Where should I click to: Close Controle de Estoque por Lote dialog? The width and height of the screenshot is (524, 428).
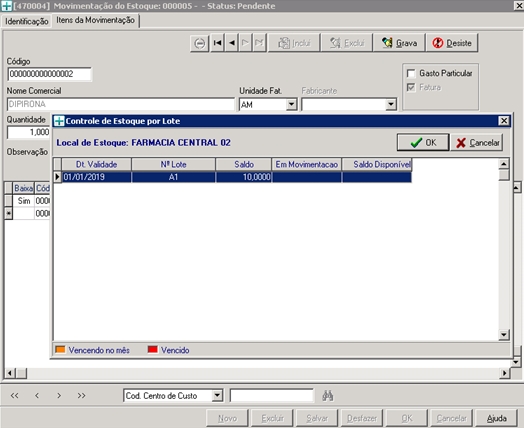(x=504, y=121)
